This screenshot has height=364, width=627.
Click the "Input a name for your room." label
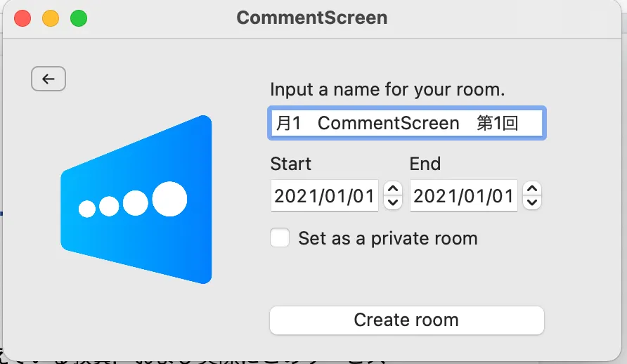(x=387, y=90)
